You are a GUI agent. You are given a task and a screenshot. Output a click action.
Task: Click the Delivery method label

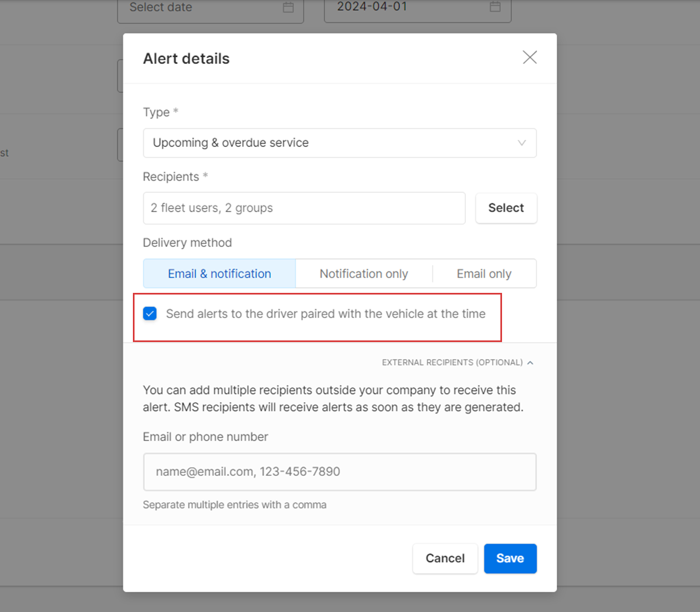click(188, 243)
